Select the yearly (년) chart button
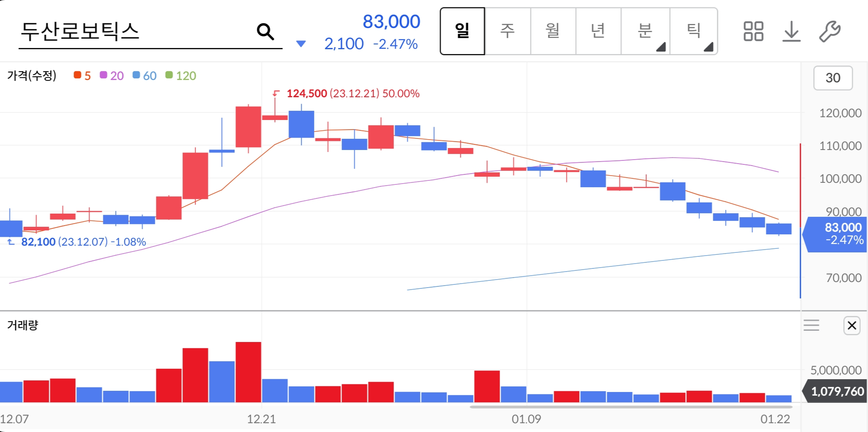The height and width of the screenshot is (432, 868). (x=598, y=31)
